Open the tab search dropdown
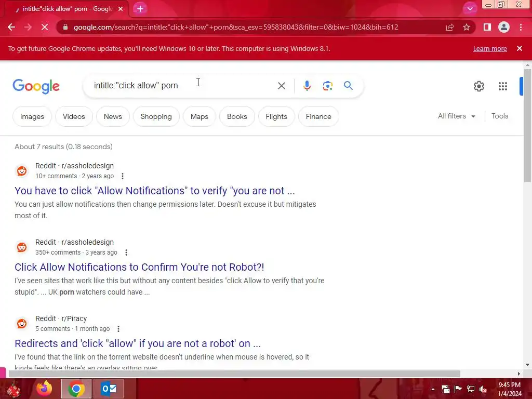Screen dimensions: 532x399 470,8
